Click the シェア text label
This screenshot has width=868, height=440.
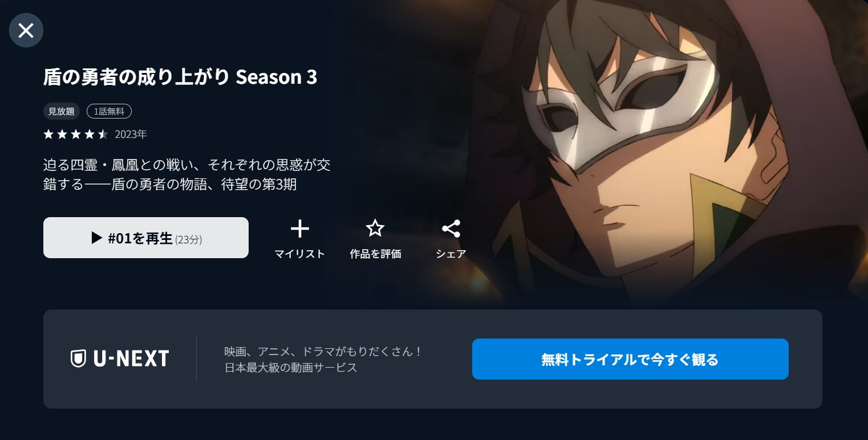[451, 254]
